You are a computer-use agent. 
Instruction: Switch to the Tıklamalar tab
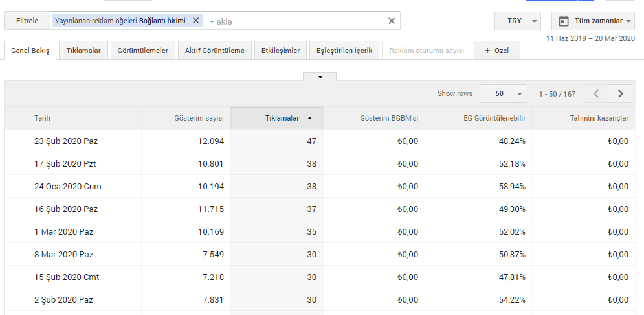(x=83, y=51)
